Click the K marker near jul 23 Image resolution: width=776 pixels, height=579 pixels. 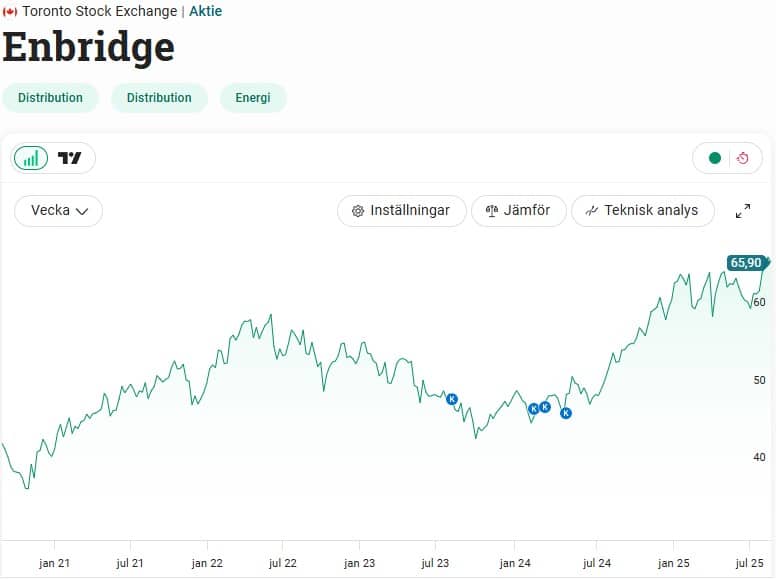(x=452, y=399)
